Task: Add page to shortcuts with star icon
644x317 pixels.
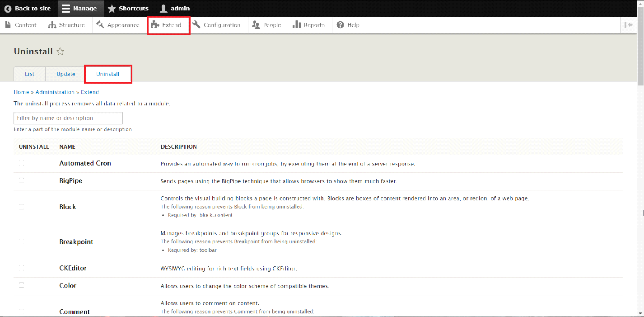Action: coord(60,52)
